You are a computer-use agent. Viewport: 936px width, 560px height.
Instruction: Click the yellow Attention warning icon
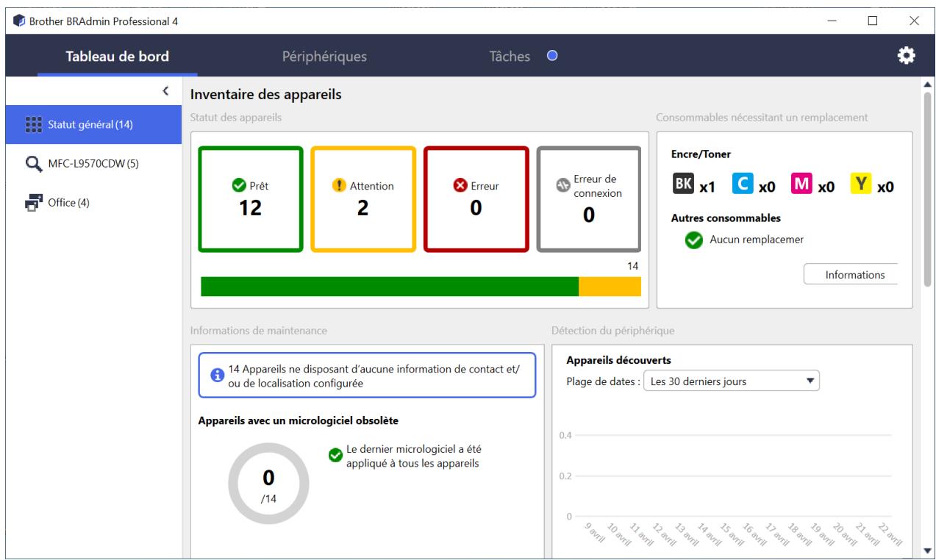pyautogui.click(x=339, y=186)
